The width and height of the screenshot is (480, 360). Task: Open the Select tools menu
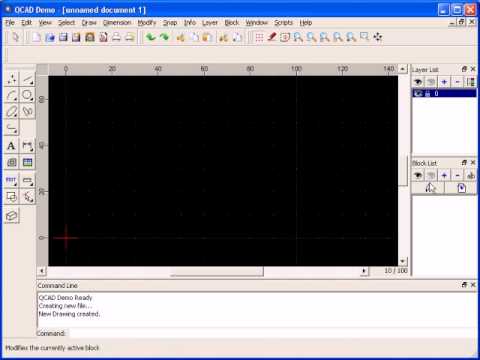28,197
